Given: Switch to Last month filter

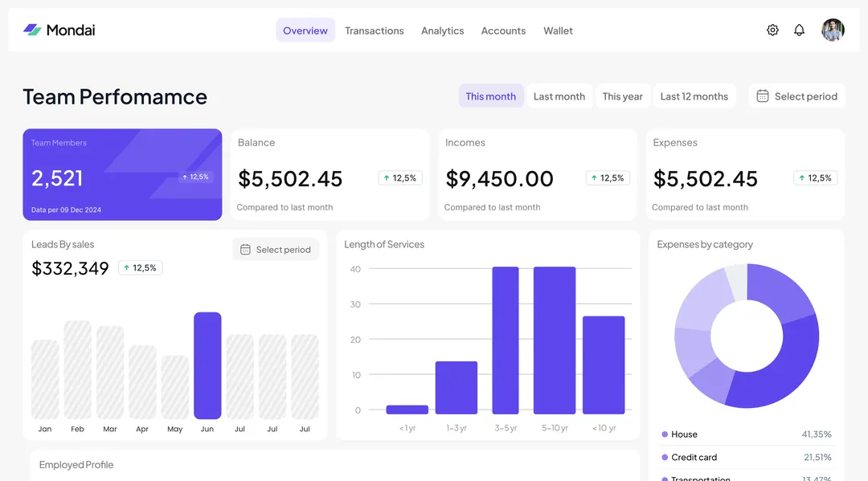Looking at the screenshot, I should pyautogui.click(x=559, y=96).
